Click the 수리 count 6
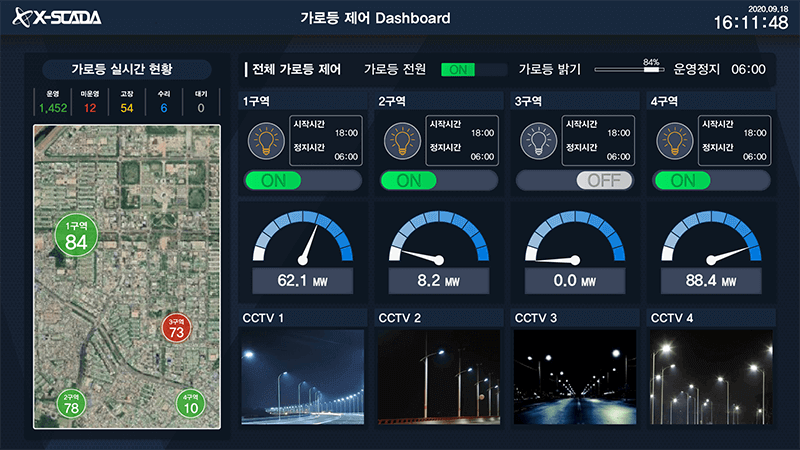 (x=164, y=108)
